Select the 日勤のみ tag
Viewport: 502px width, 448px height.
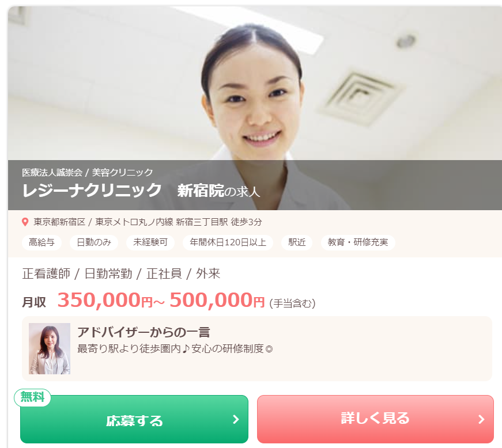tap(94, 242)
